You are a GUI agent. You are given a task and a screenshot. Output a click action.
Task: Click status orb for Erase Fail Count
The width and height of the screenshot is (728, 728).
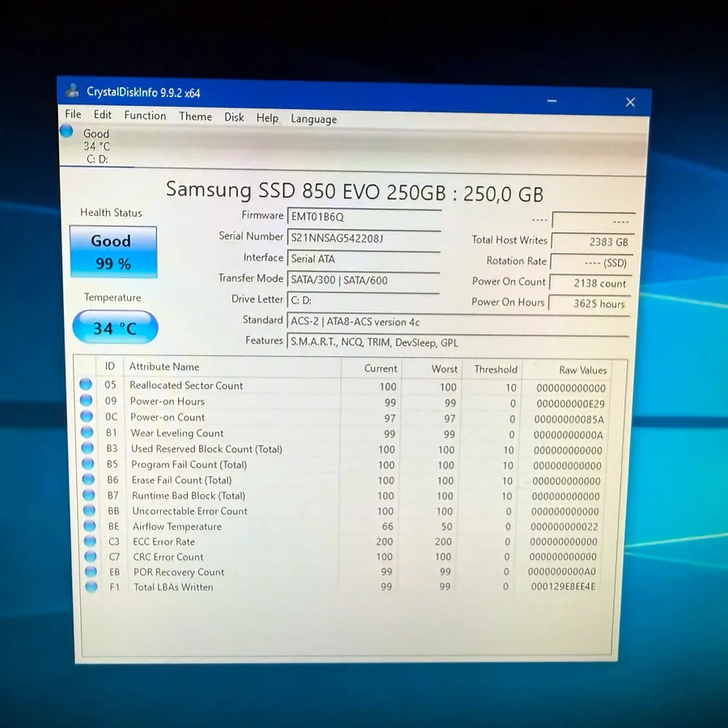(88, 479)
